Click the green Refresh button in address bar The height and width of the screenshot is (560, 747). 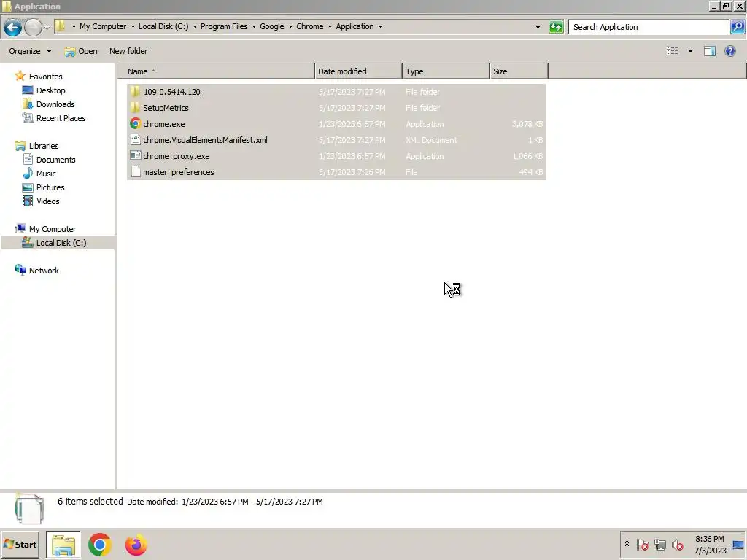[x=556, y=27]
